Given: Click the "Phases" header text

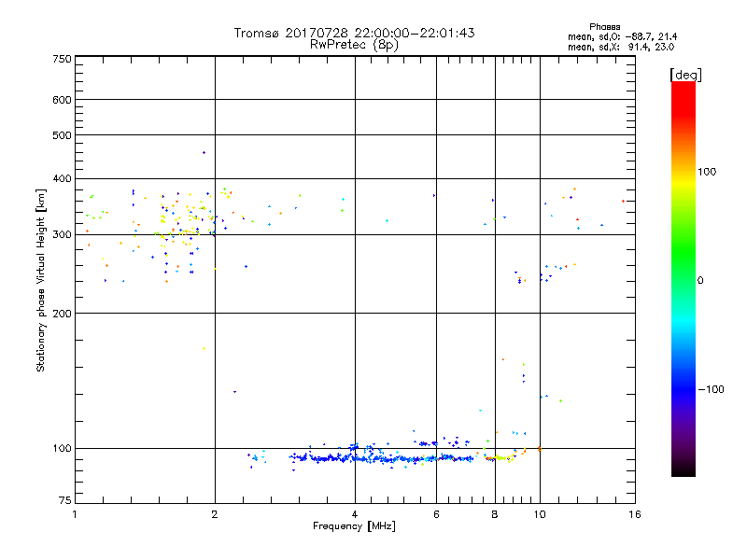Looking at the screenshot, I should tap(604, 27).
